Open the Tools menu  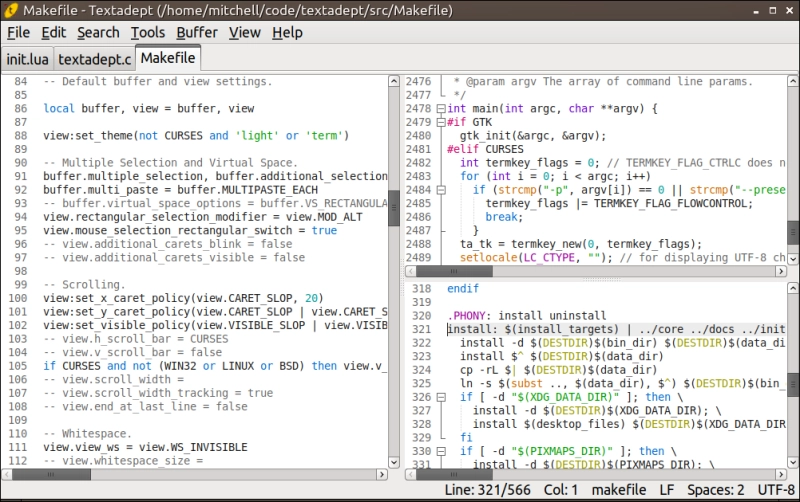(148, 33)
